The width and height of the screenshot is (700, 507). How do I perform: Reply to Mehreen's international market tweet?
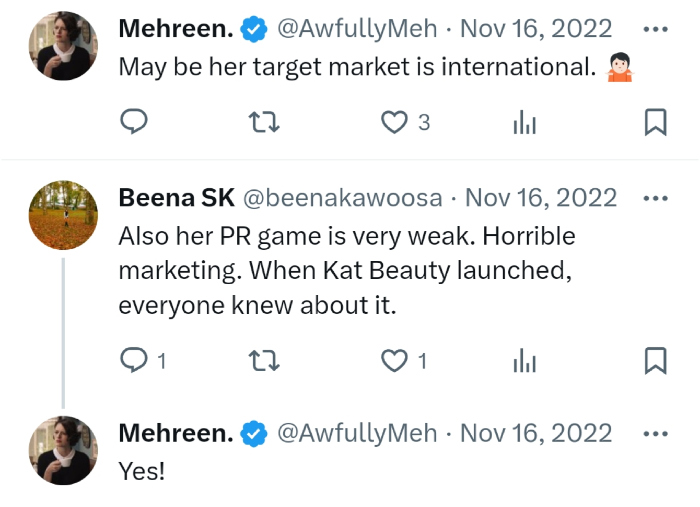134,122
